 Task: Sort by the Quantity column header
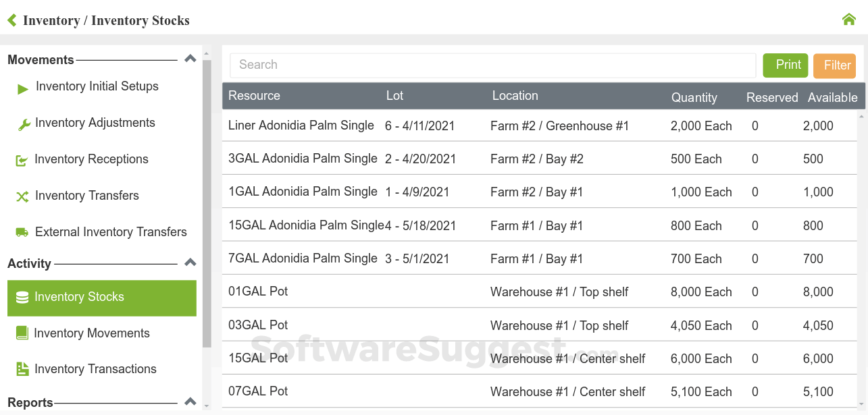pyautogui.click(x=694, y=97)
